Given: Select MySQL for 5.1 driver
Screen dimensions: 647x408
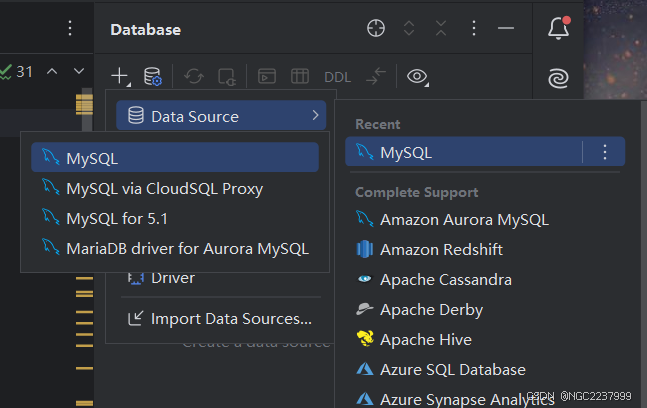Looking at the screenshot, I should [175, 219].
